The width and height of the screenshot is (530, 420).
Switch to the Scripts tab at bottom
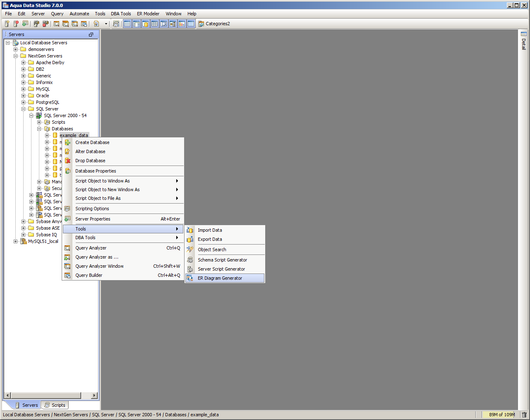coord(55,405)
